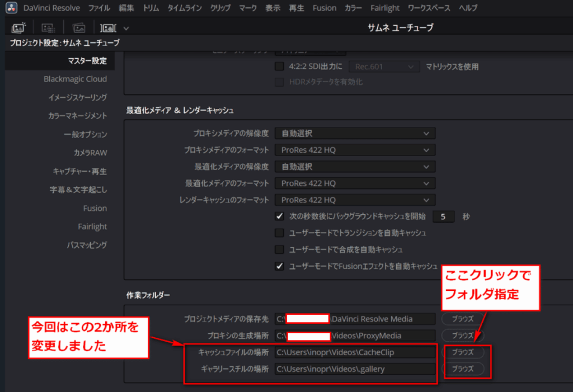Open the ファイル menu
The width and height of the screenshot is (573, 392).
[99, 8]
